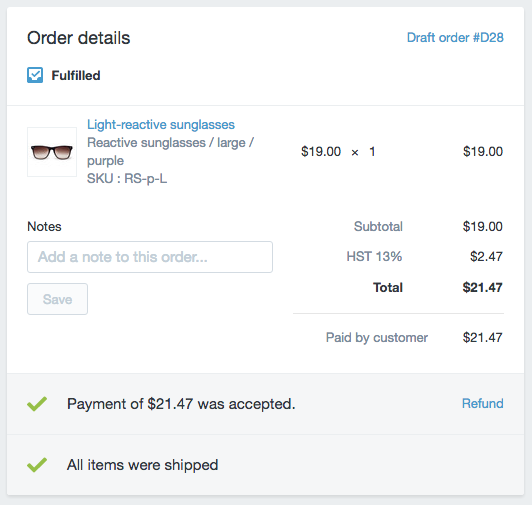
Task: Click the green payment accepted checkmark icon
Action: coord(37,404)
